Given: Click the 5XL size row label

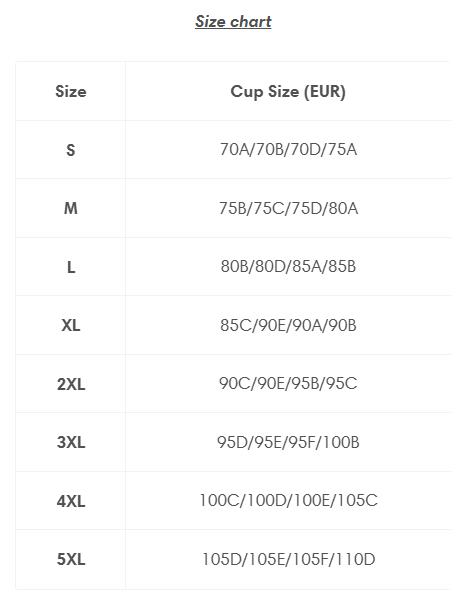Looking at the screenshot, I should pos(71,559).
